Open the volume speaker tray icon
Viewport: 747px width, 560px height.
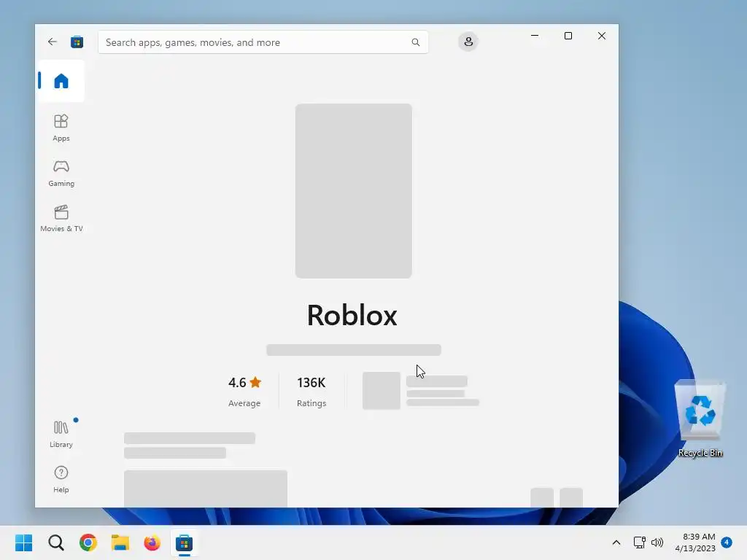click(657, 542)
